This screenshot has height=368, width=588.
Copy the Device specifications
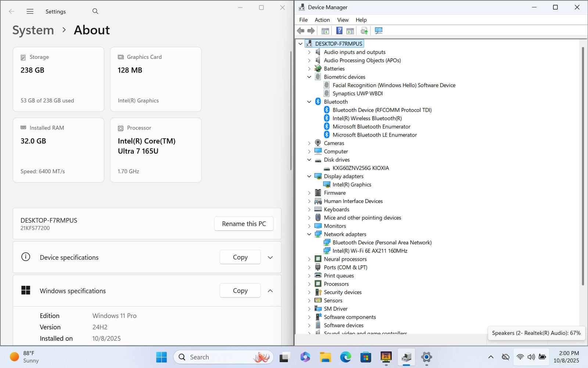240,258
